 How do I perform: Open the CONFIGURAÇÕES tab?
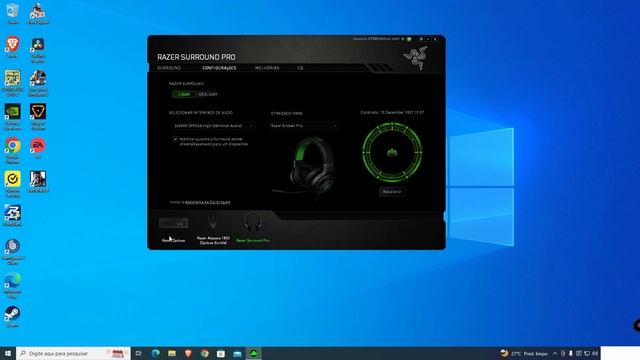219,68
